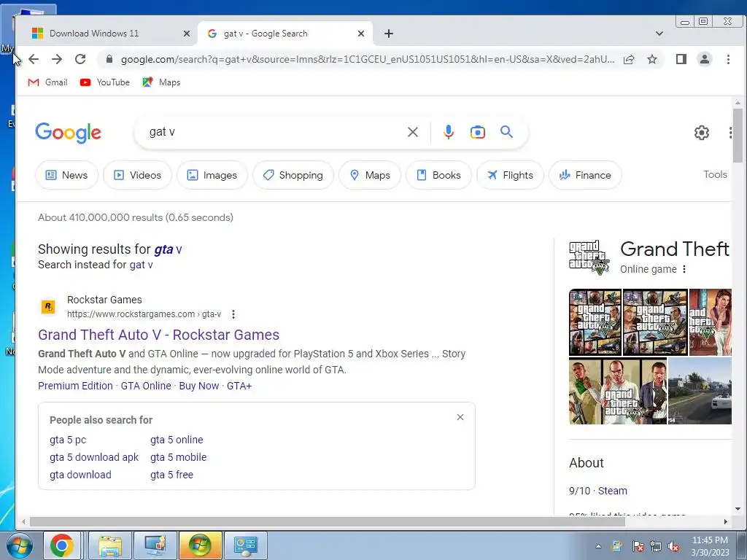Open the Chrome three-dot menu
Viewport: 747px width, 560px height.
728,59
